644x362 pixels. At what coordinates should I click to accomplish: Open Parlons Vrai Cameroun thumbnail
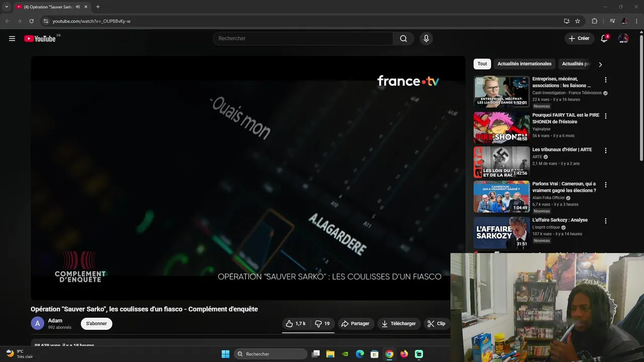coord(502,197)
